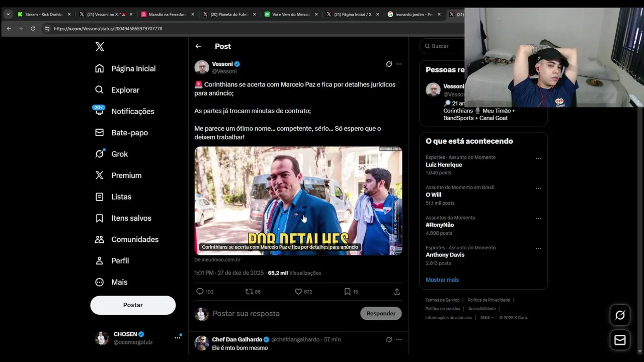Open #RonyNão trending topic
Image resolution: width=644 pixels, height=362 pixels.
[x=440, y=225]
